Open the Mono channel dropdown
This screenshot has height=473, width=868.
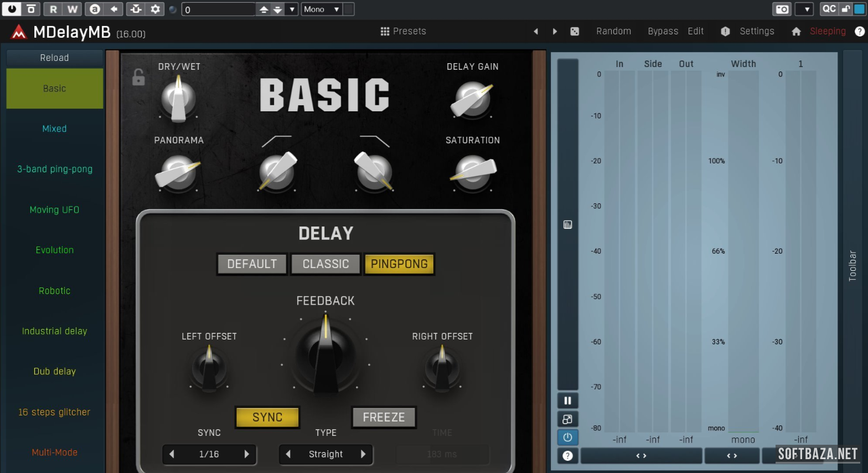[322, 9]
